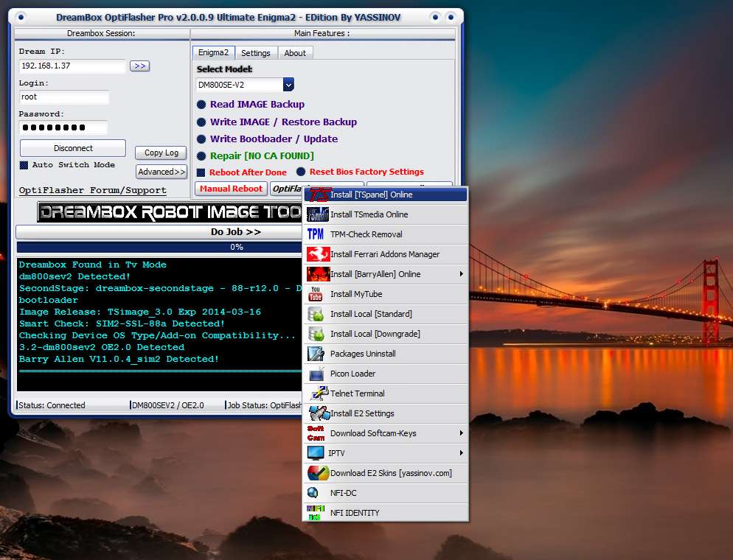The width and height of the screenshot is (733, 560).
Task: Choose Download E2 Skins [yassinov.com] entry
Action: pyautogui.click(x=386, y=473)
